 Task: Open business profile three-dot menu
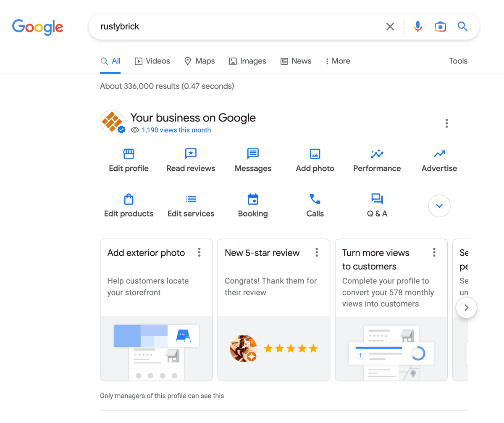[x=446, y=123]
